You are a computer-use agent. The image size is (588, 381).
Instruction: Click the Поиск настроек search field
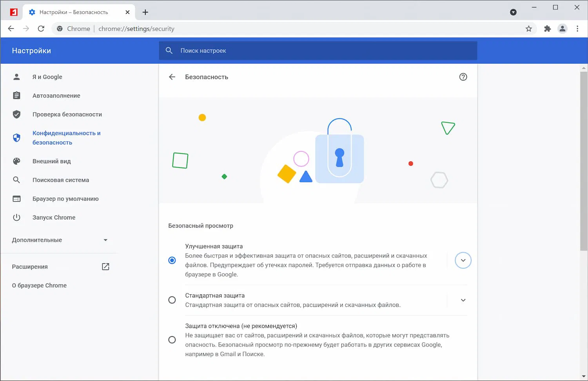(318, 51)
